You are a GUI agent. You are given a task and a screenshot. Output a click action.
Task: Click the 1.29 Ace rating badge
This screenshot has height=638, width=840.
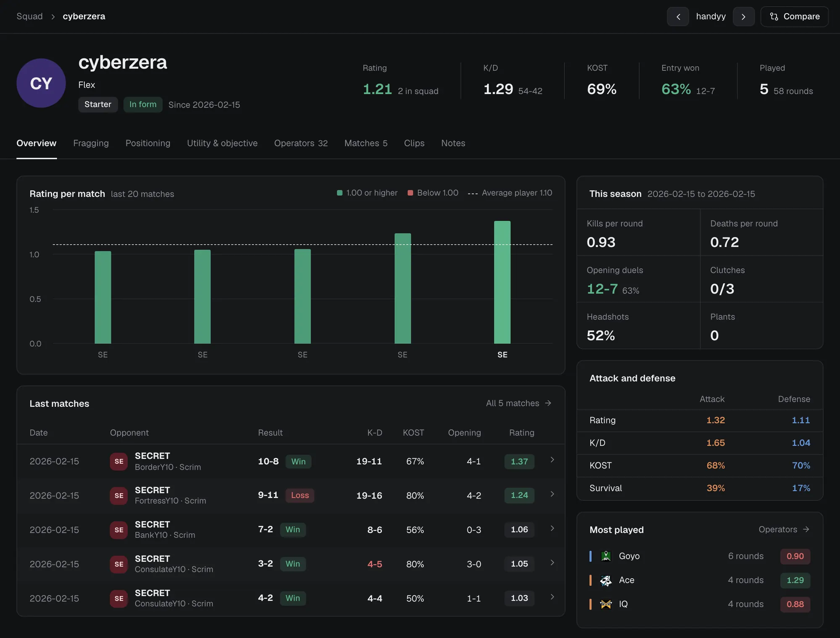pyautogui.click(x=795, y=580)
